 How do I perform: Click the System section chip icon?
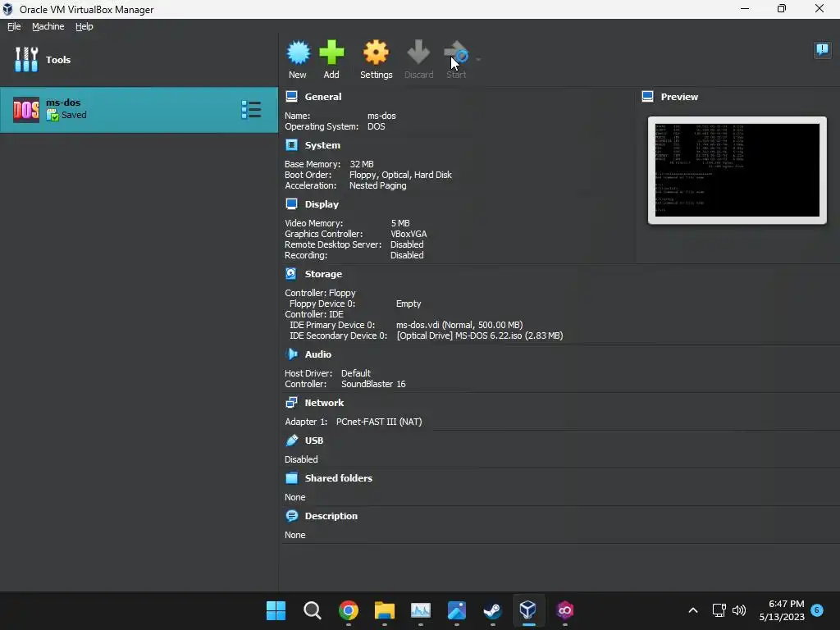click(291, 145)
